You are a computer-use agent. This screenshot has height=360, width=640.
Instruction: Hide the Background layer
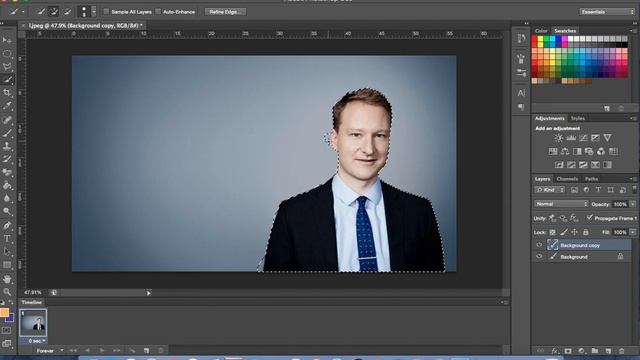point(539,256)
